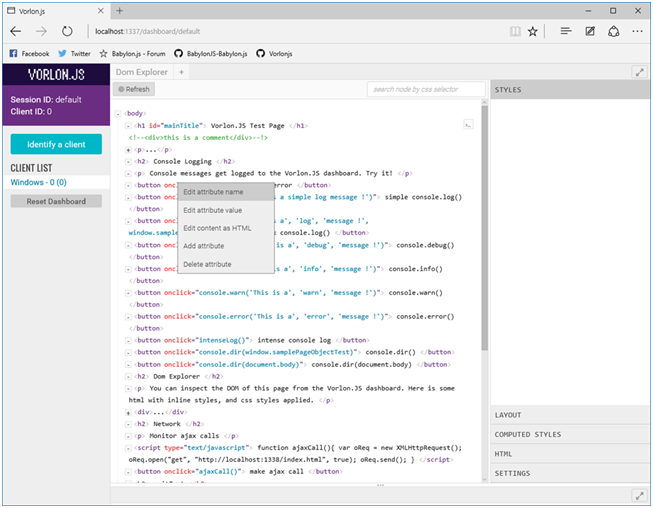Choose Edit attribute name from context menu
This screenshot has height=508, width=653.
click(x=226, y=192)
